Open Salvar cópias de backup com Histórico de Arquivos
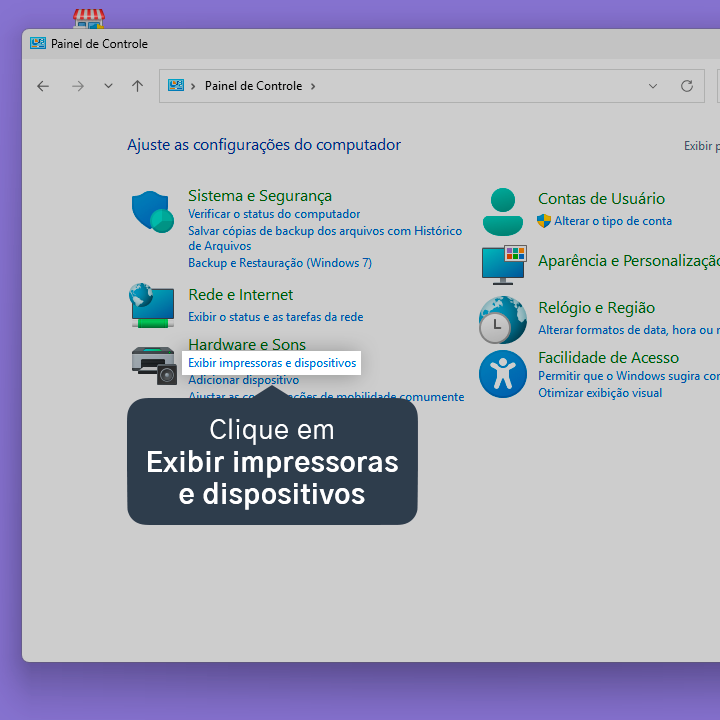Viewport: 720px width, 720px height. [325, 238]
